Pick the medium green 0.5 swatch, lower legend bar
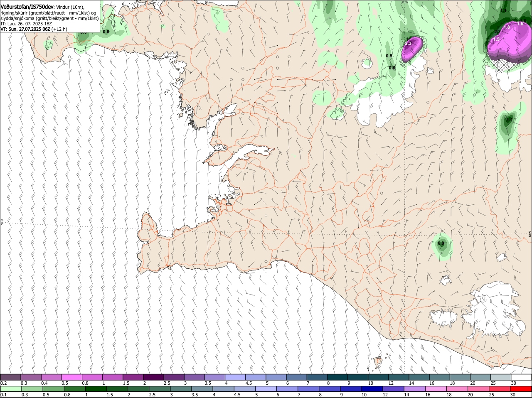This screenshot has width=532, height=398. (x=53, y=389)
